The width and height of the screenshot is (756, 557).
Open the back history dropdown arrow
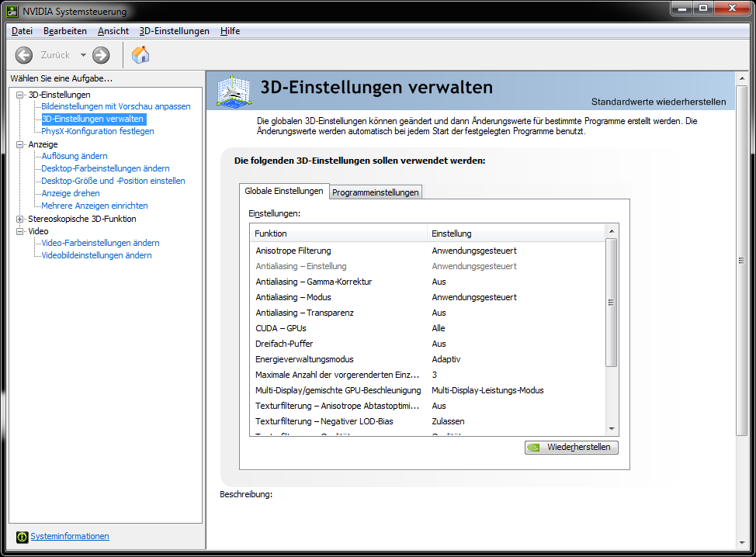[83, 55]
